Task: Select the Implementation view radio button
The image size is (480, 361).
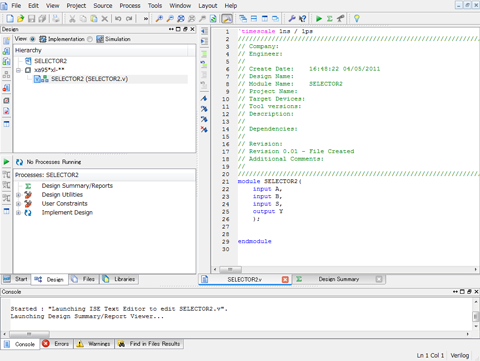Action: (33, 39)
